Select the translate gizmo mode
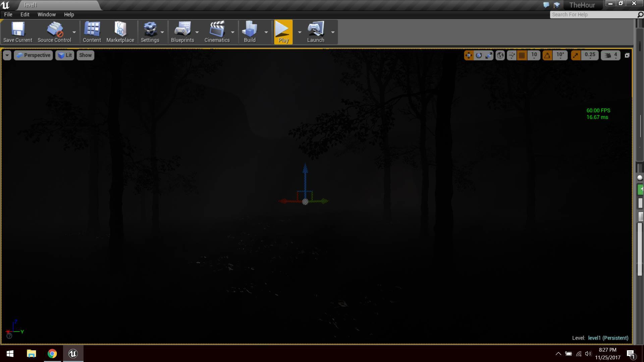 (469, 55)
